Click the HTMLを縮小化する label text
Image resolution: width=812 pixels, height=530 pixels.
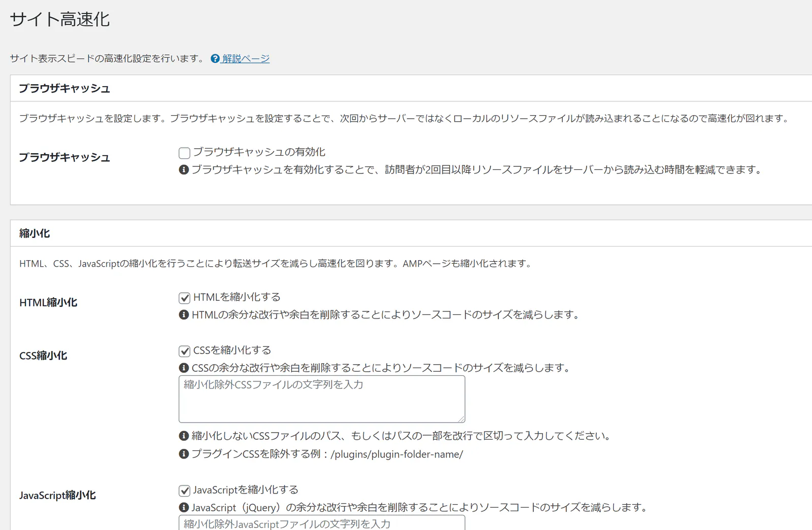(x=237, y=297)
